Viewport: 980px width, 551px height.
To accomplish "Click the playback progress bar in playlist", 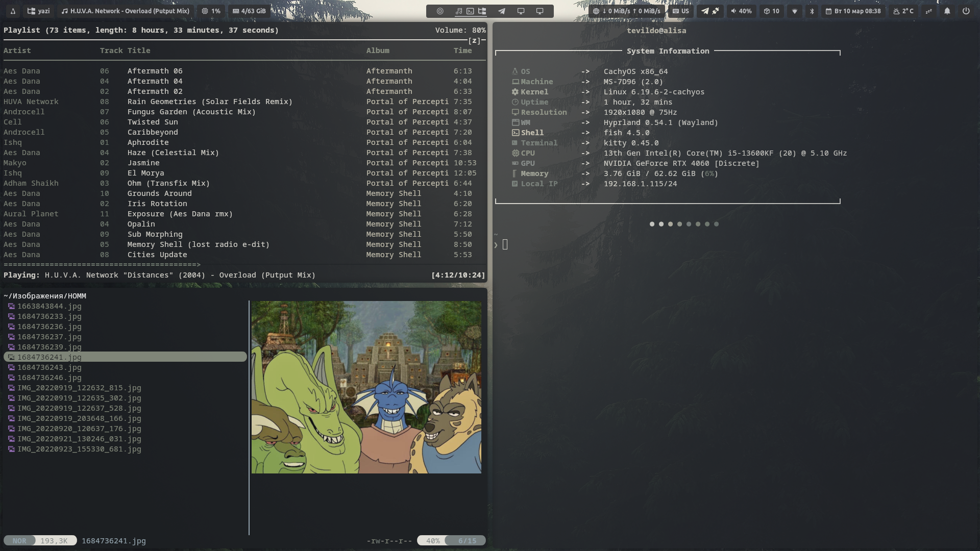I will pos(102,265).
